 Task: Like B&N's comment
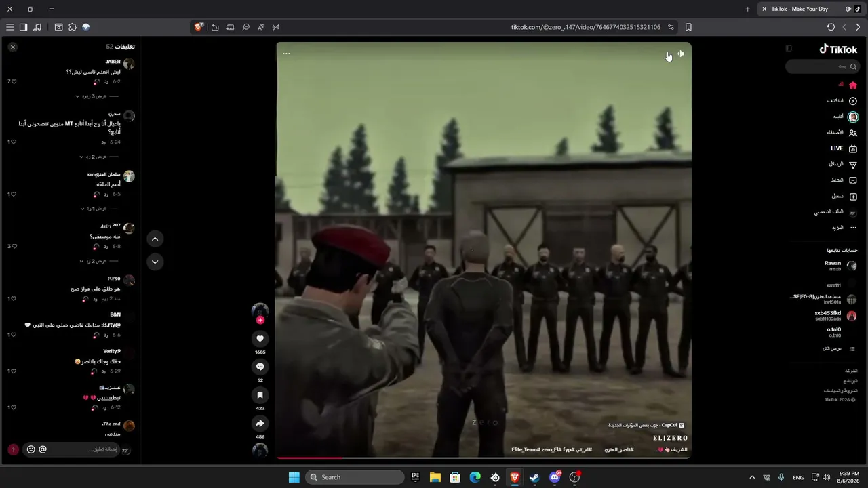point(12,335)
